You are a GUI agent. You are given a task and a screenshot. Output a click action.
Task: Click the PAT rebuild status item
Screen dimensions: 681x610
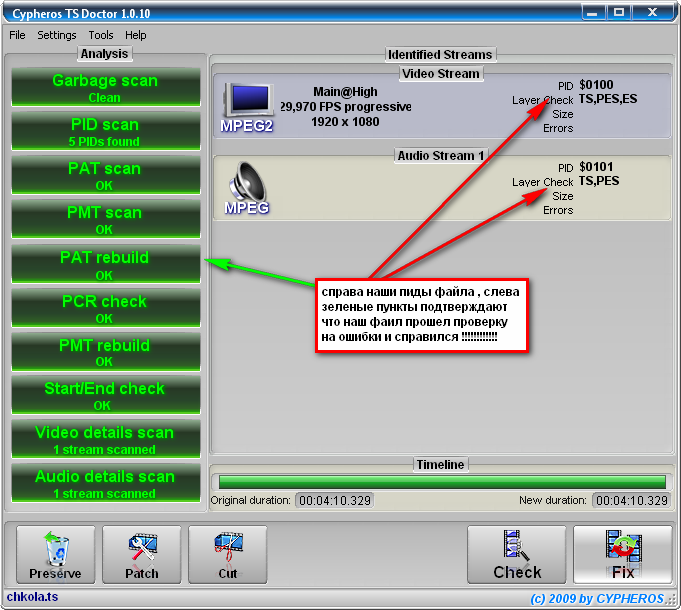pos(106,264)
